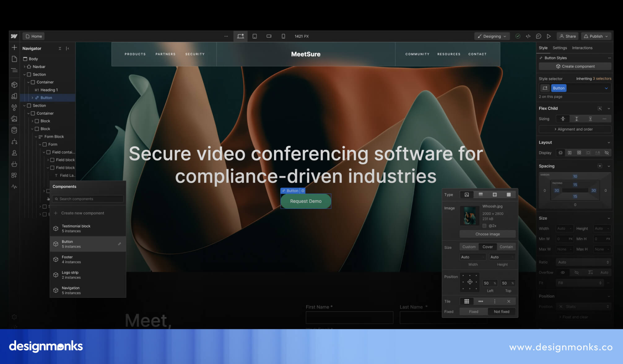Image resolution: width=623 pixels, height=364 pixels.
Task: Collapse the first Section in Navigator
Action: pyautogui.click(x=24, y=74)
